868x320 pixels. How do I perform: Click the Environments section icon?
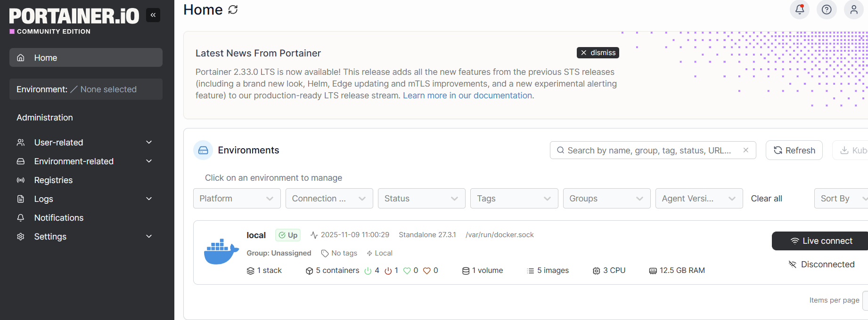[x=203, y=150]
